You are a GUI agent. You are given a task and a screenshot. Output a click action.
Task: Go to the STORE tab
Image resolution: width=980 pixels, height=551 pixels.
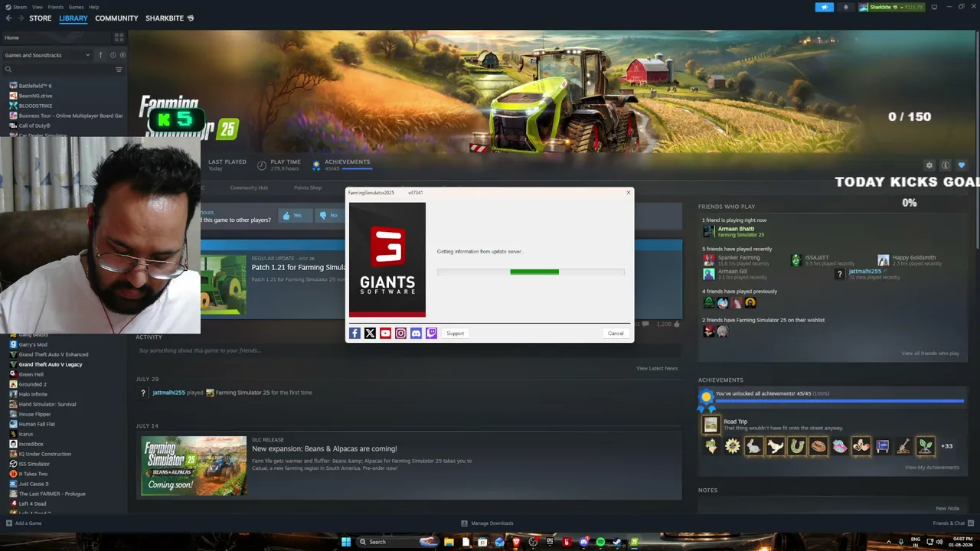coord(41,18)
